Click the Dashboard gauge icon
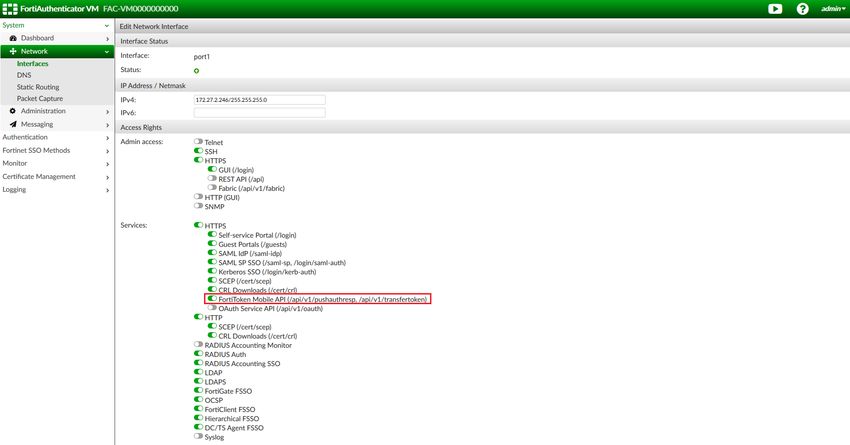The height and width of the screenshot is (445, 850). (x=13, y=38)
